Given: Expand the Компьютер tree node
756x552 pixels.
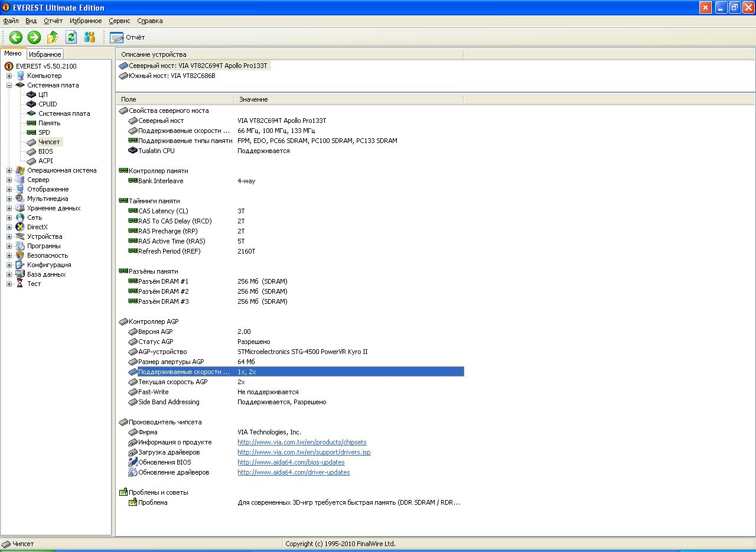Looking at the screenshot, I should [9, 76].
